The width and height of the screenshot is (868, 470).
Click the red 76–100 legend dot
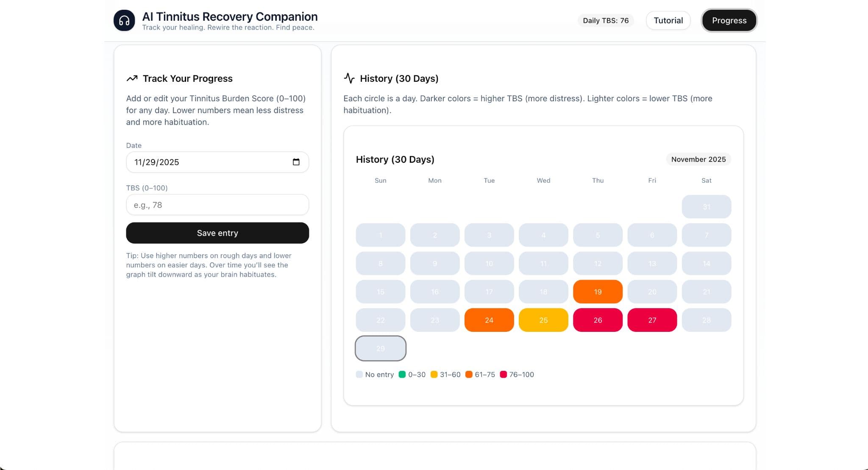(504, 375)
